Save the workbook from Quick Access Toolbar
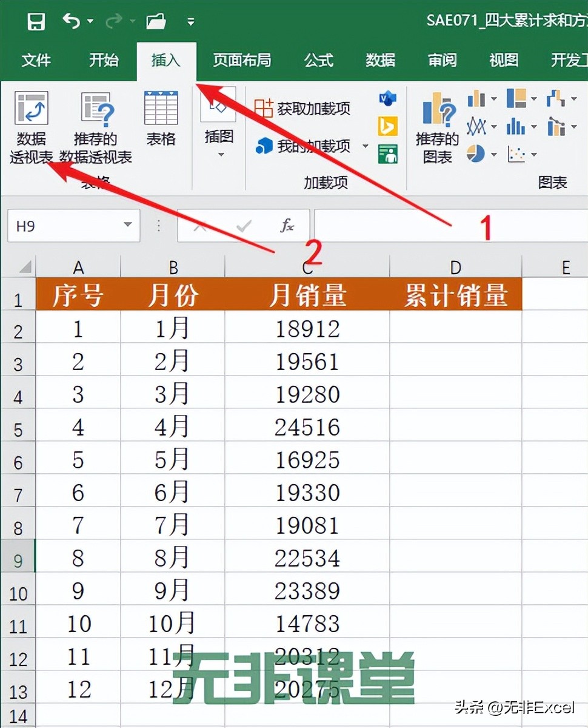The height and width of the screenshot is (728, 588). tap(35, 20)
